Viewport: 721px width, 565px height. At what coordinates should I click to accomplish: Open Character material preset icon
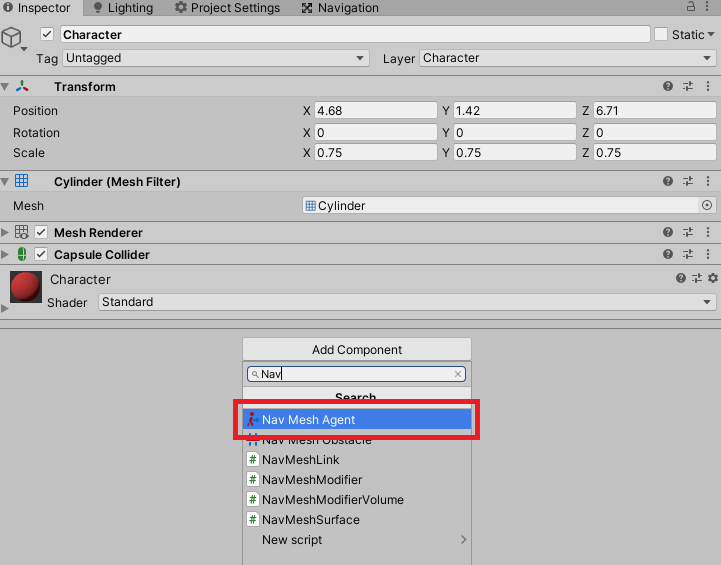[x=697, y=278]
